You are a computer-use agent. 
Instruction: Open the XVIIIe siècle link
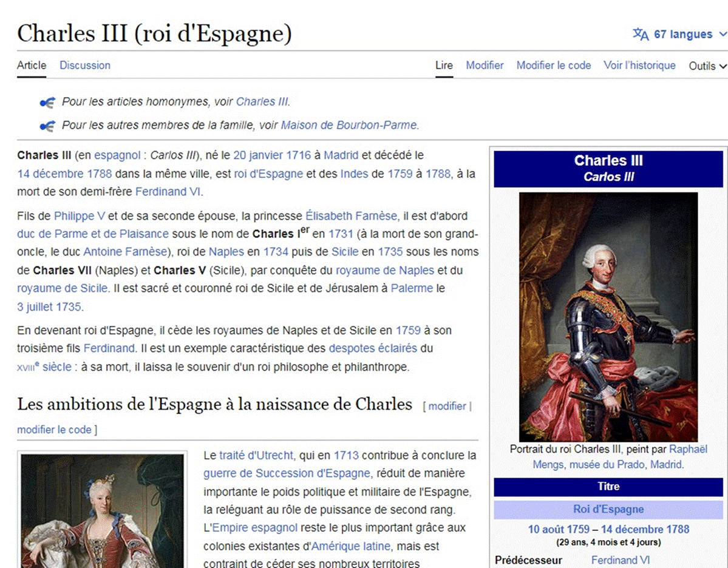click(44, 367)
